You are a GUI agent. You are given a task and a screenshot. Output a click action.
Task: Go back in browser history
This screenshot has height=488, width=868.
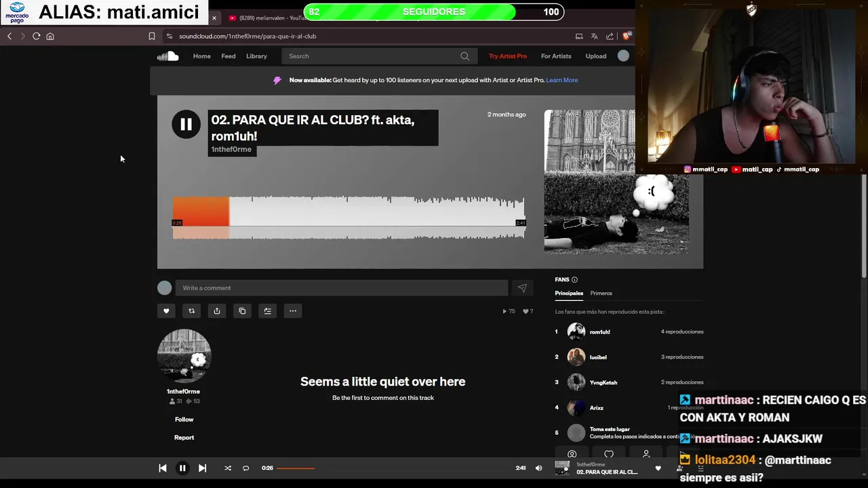(x=9, y=36)
